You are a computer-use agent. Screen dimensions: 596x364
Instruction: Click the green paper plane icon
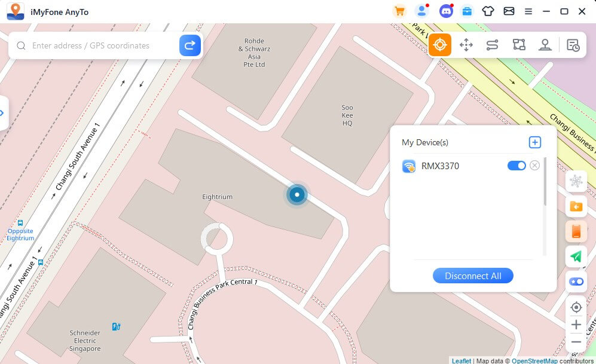click(x=576, y=256)
